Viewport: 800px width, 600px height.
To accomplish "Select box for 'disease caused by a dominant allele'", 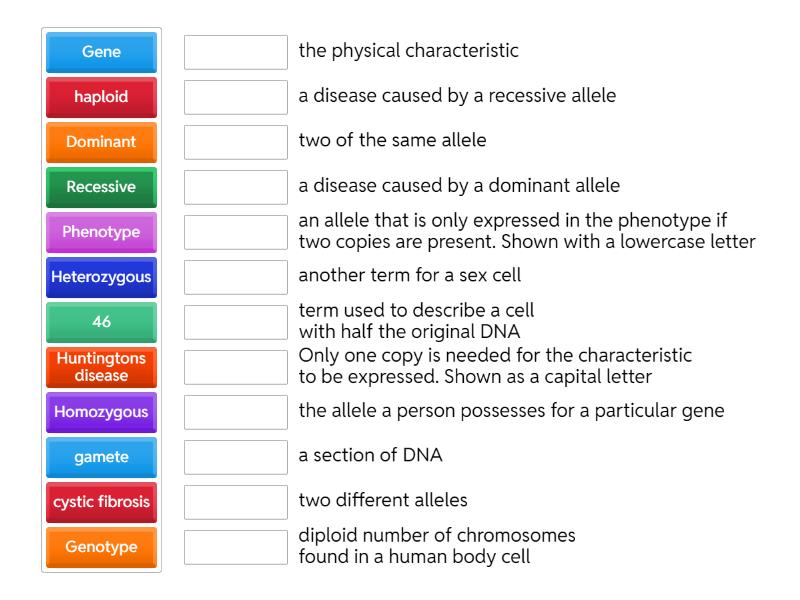I will point(236,187).
